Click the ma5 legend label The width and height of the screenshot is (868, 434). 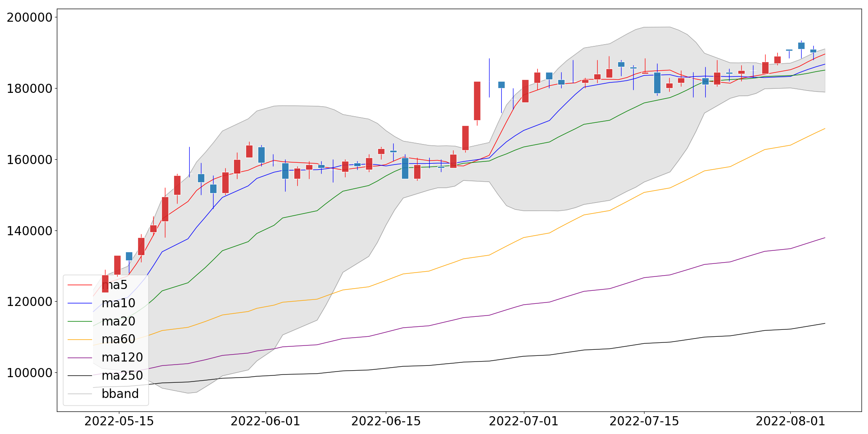pos(115,285)
